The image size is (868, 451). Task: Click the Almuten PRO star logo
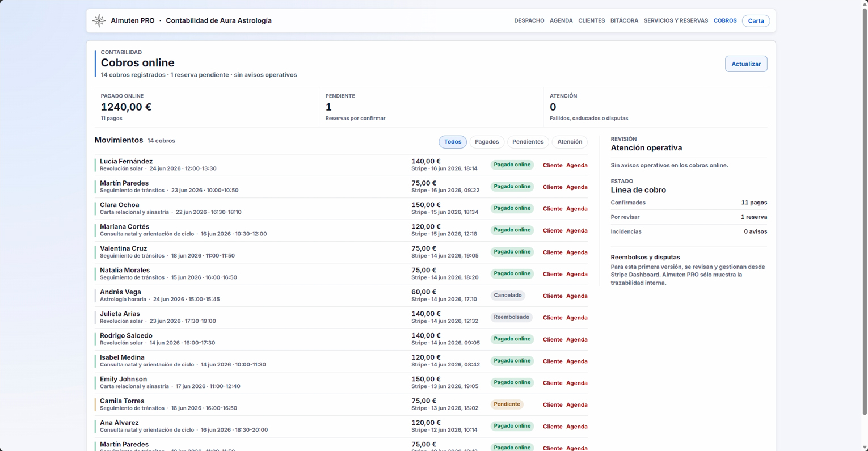point(99,20)
